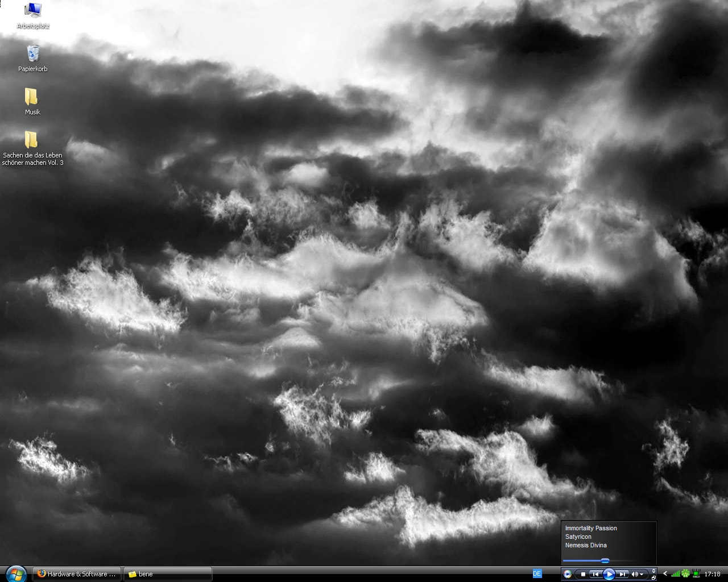The width and height of the screenshot is (728, 582).
Task: Switch to Hardware & Software Firefox window
Action: [x=77, y=574]
